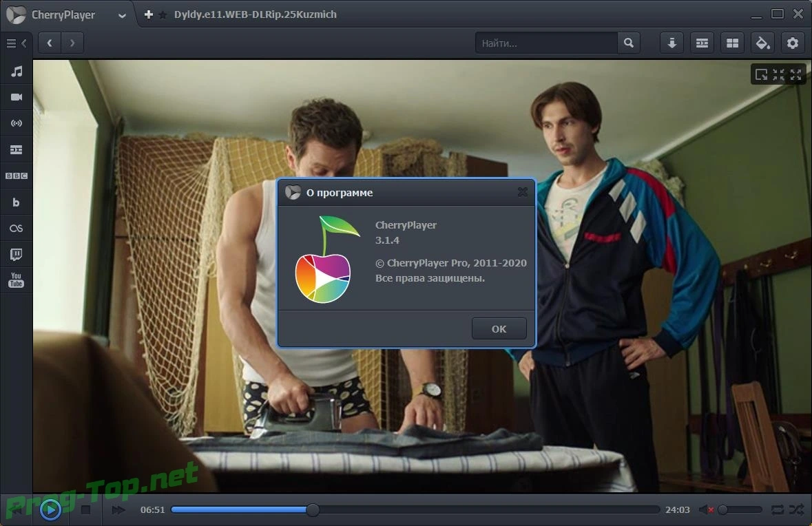Screen dimensions: 812x526
Task: Open the Radio broadcast icon in sidebar
Action: [x=17, y=123]
